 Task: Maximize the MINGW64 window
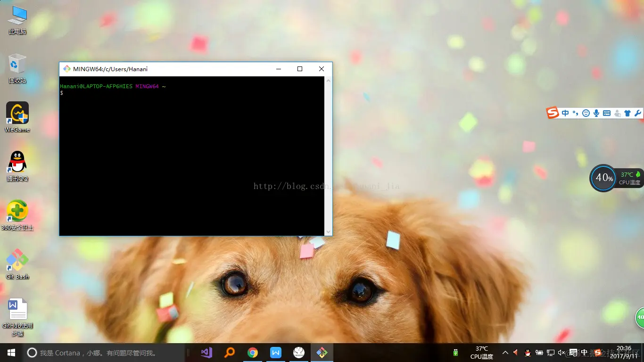(300, 69)
